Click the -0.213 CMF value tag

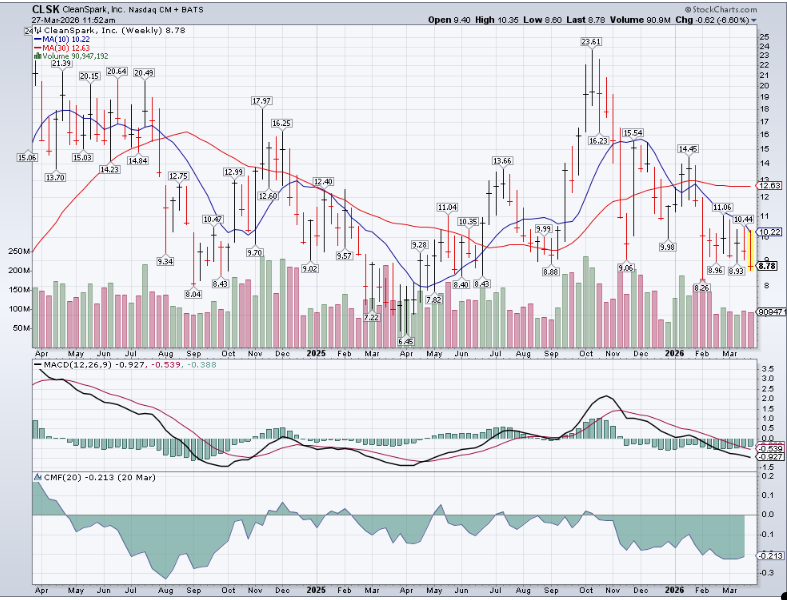pyautogui.click(x=769, y=555)
